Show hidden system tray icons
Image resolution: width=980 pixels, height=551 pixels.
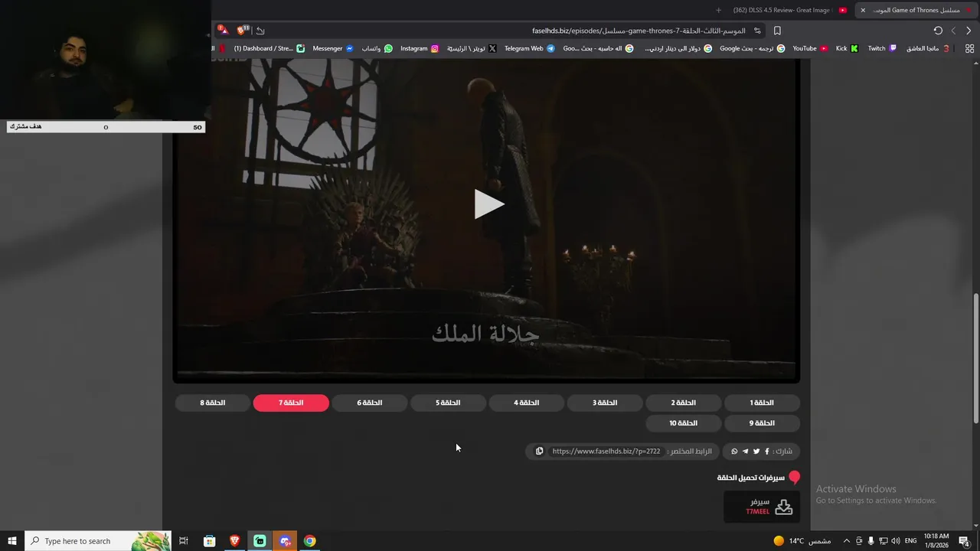click(846, 541)
